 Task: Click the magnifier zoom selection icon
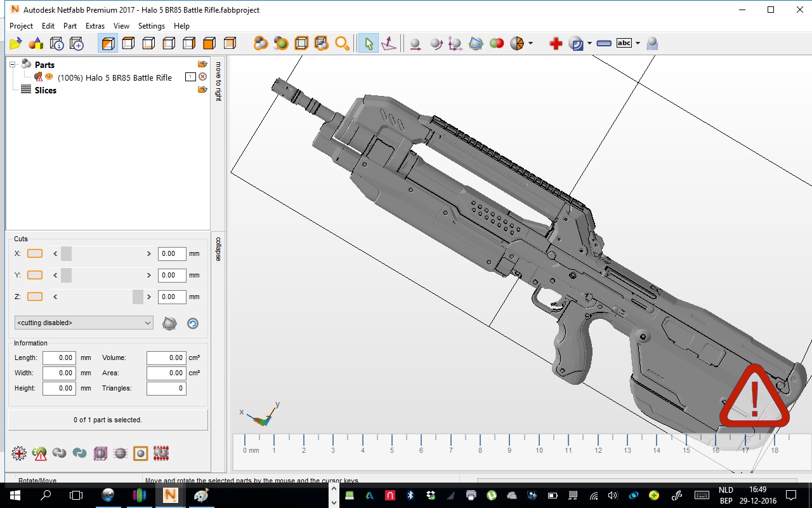tap(342, 43)
